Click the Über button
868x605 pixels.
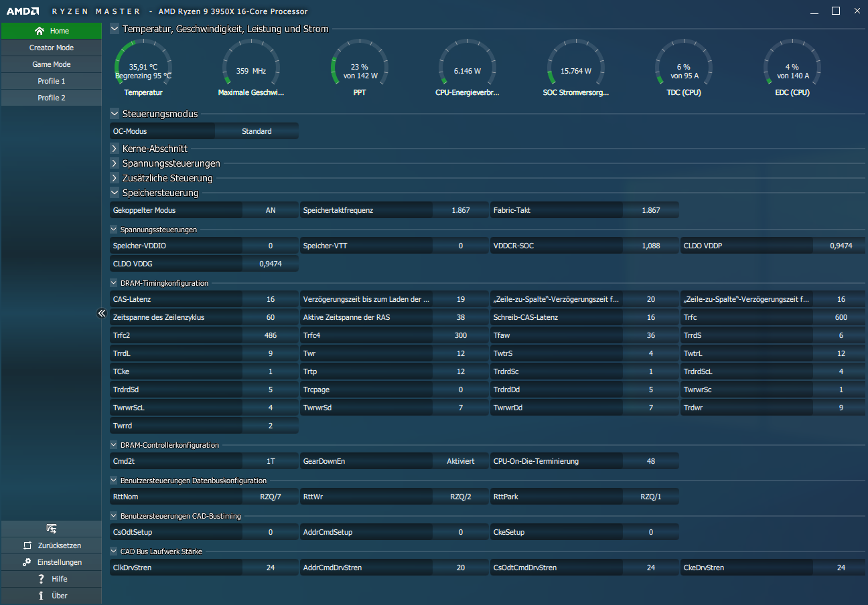[x=52, y=596]
